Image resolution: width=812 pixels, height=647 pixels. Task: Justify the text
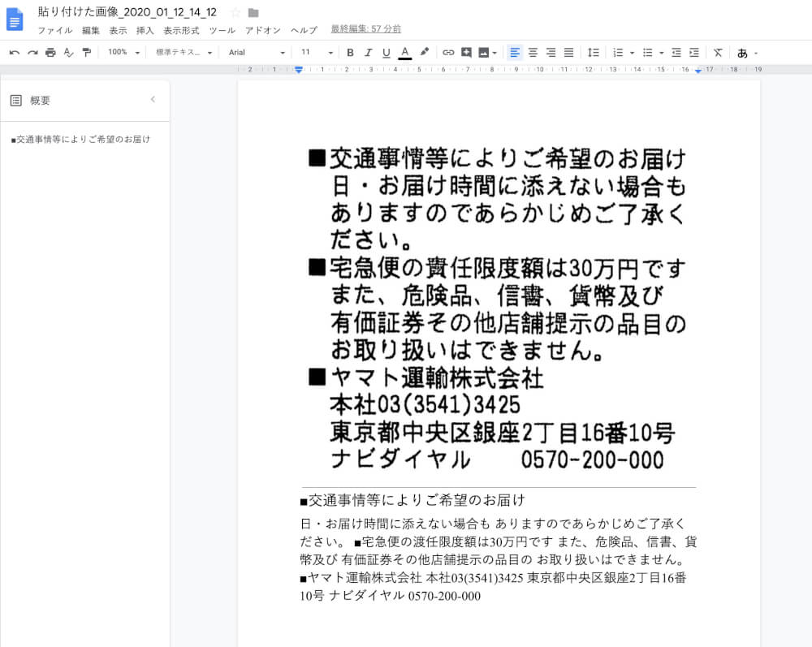568,52
